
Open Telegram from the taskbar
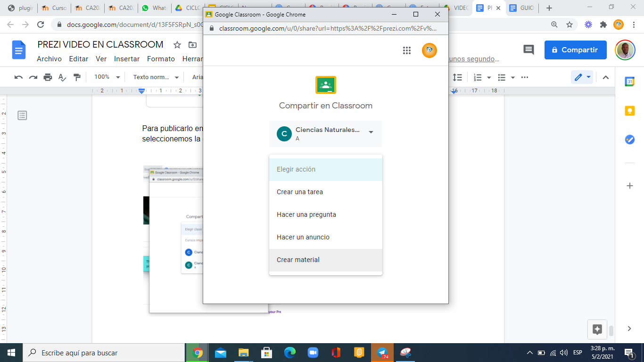[x=382, y=353]
